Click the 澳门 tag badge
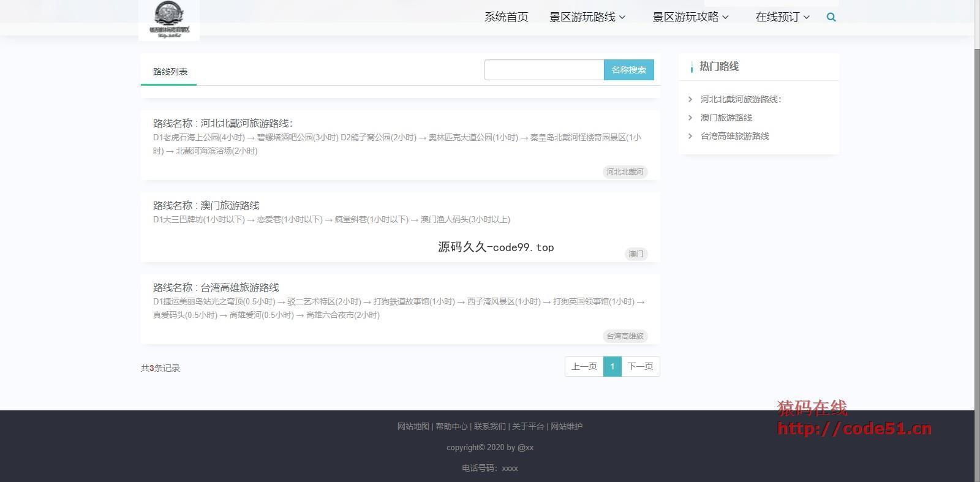980x482 pixels. pyautogui.click(x=636, y=254)
